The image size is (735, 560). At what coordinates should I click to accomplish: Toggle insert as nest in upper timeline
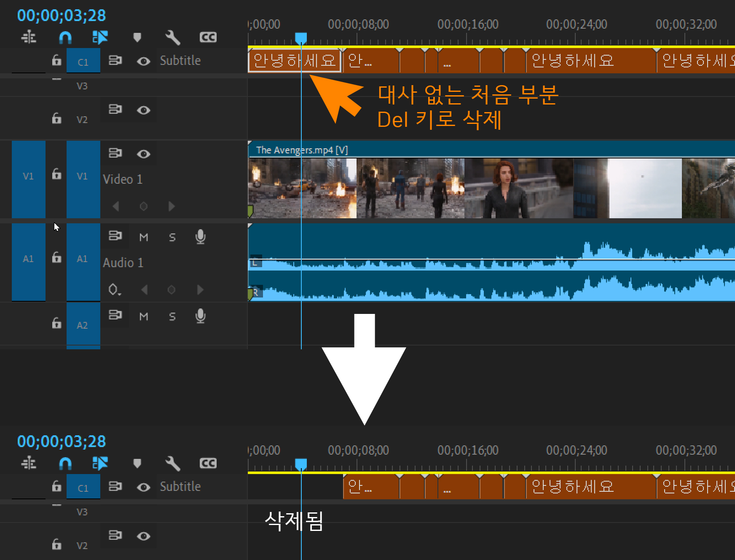coord(29,38)
